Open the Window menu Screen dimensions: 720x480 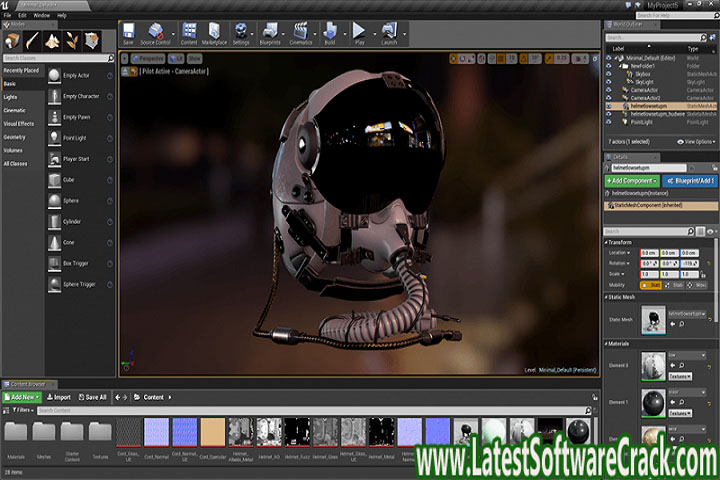(41, 16)
